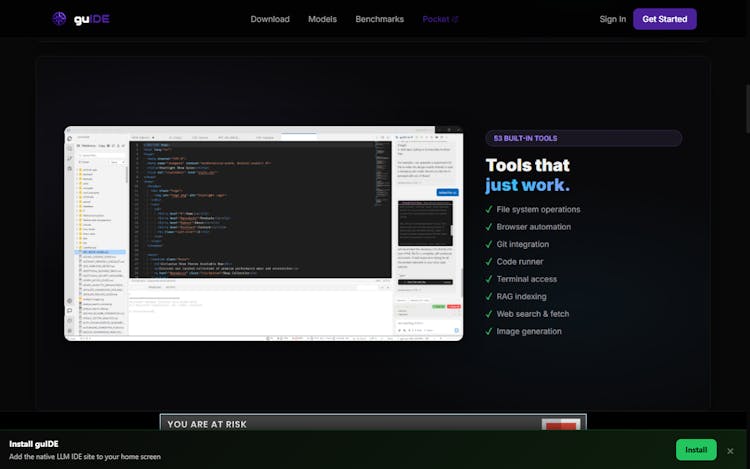Open the You Are At Risk banner

[x=372, y=424]
